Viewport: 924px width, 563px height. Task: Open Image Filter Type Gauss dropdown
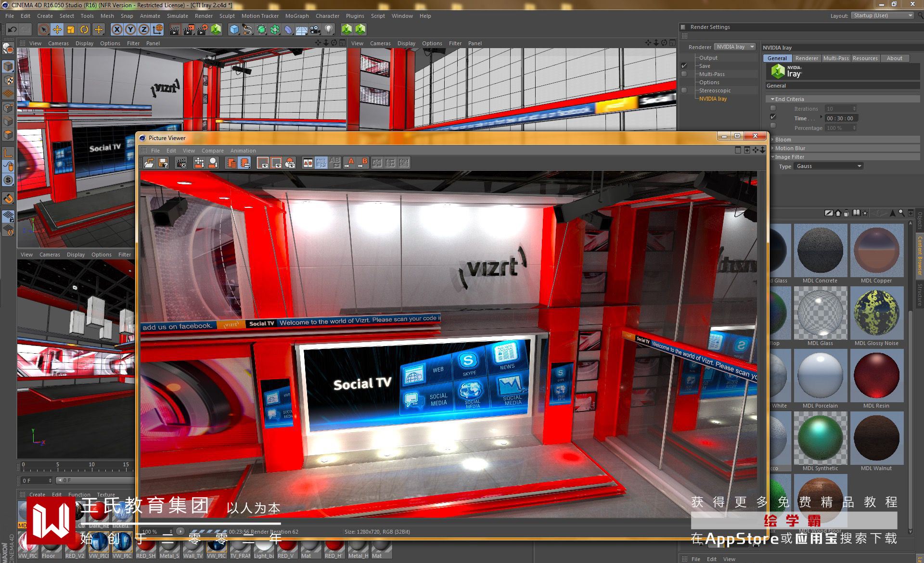click(829, 166)
